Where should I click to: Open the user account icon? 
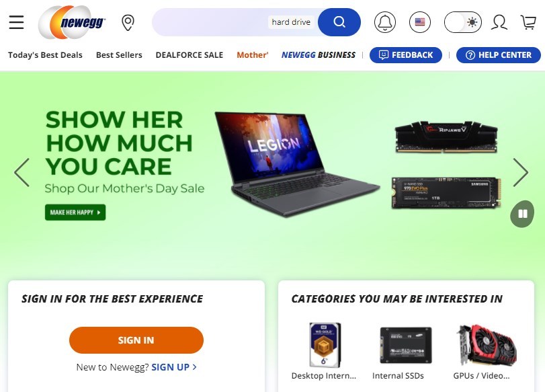(x=499, y=22)
